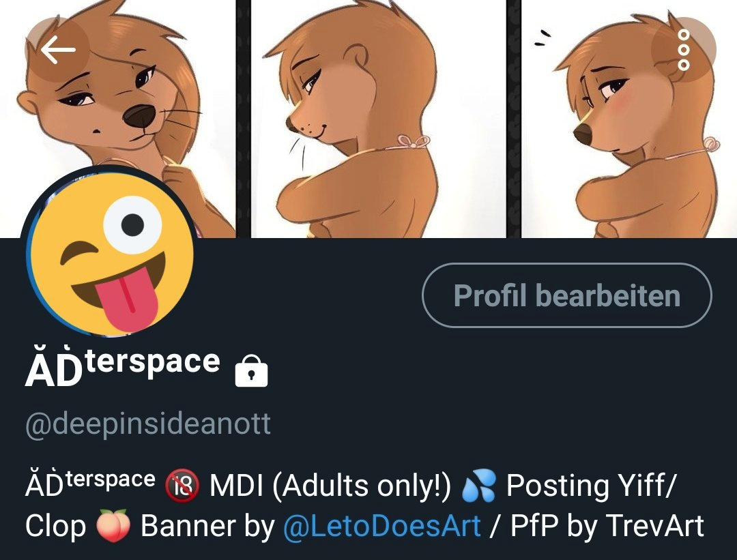This screenshot has height=560, width=737.
Task: Click the peach emoji in bio
Action: (113, 526)
